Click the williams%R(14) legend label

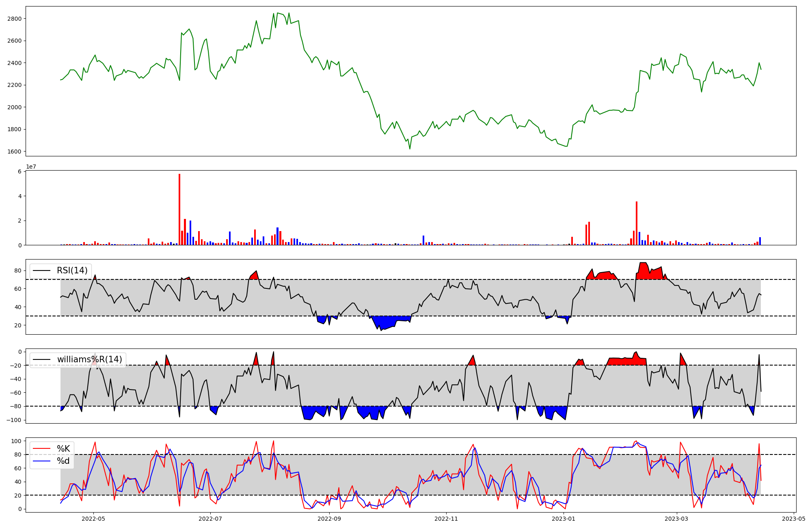[x=89, y=359]
